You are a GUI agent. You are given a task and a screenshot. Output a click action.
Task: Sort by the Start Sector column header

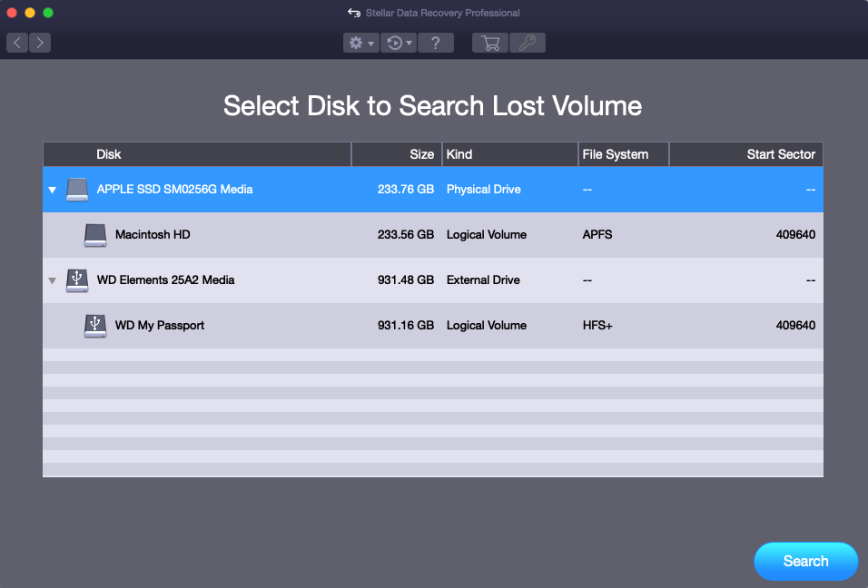tap(746, 154)
